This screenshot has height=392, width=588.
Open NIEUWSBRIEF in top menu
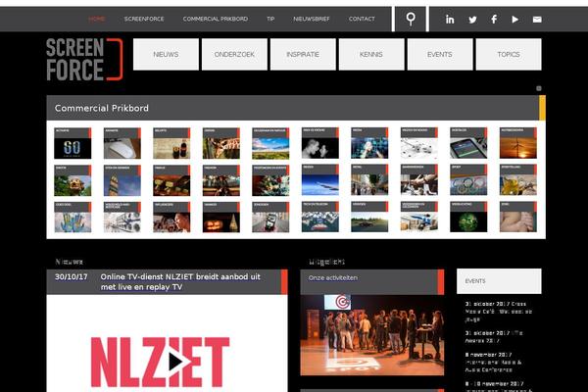[x=312, y=19]
